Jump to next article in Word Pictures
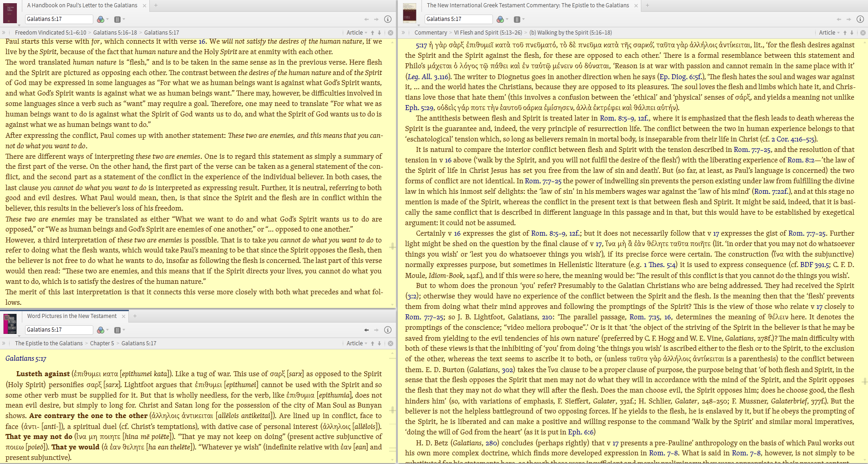Image resolution: width=868 pixels, height=464 pixels. (379, 343)
